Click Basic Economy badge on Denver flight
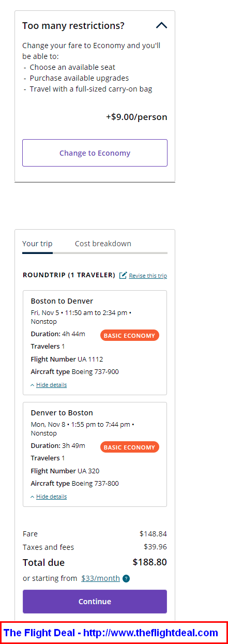228x644 pixels. pos(130,447)
